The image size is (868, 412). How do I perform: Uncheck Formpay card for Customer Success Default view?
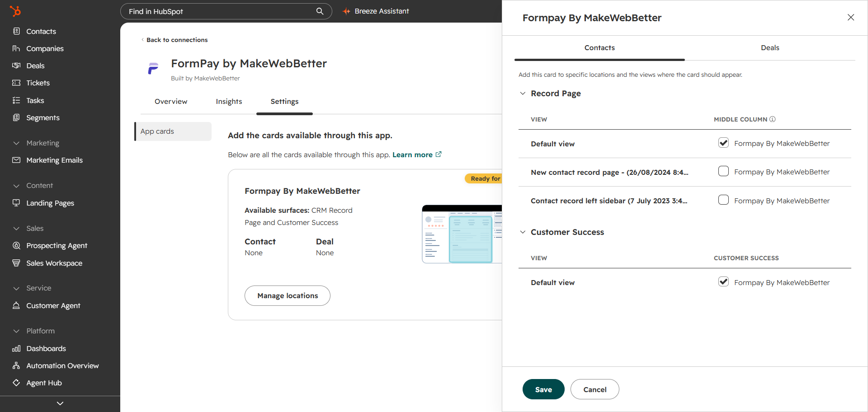[x=723, y=282]
